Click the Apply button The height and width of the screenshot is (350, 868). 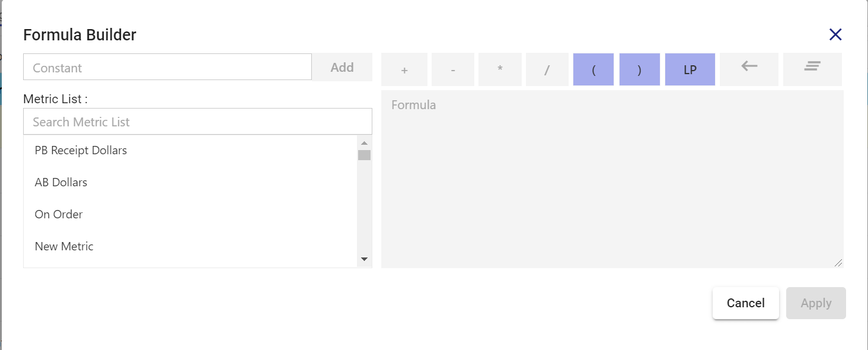(816, 303)
